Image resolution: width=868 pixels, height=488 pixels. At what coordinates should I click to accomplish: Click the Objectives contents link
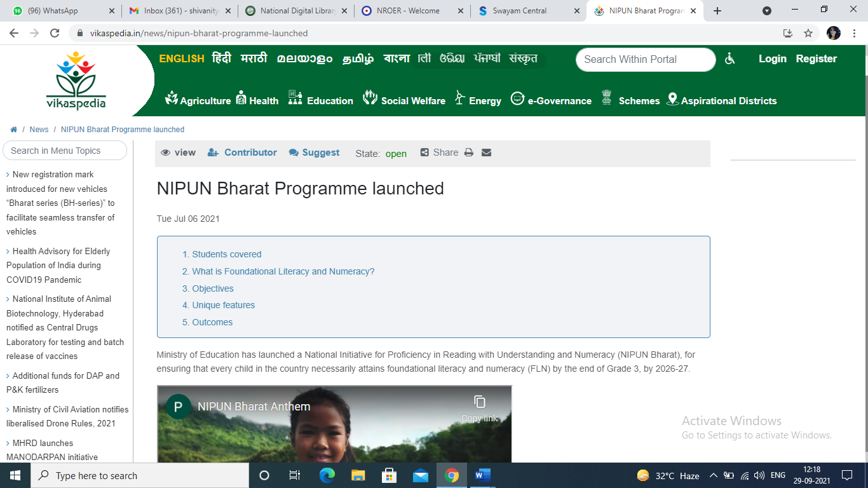pos(213,288)
